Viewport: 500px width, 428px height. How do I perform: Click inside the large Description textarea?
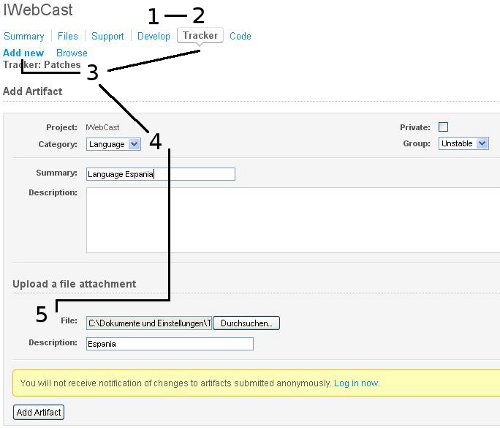[293, 220]
